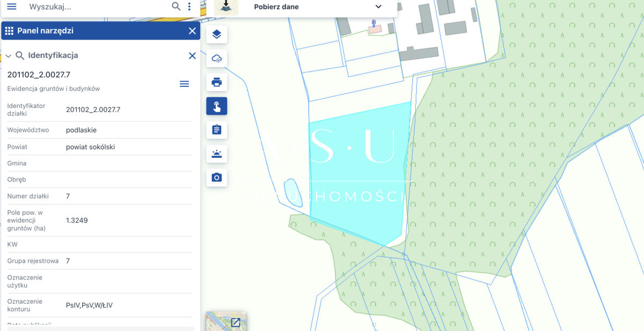Toggle the identification pointer tool
The width and height of the screenshot is (644, 331).
pyautogui.click(x=217, y=106)
